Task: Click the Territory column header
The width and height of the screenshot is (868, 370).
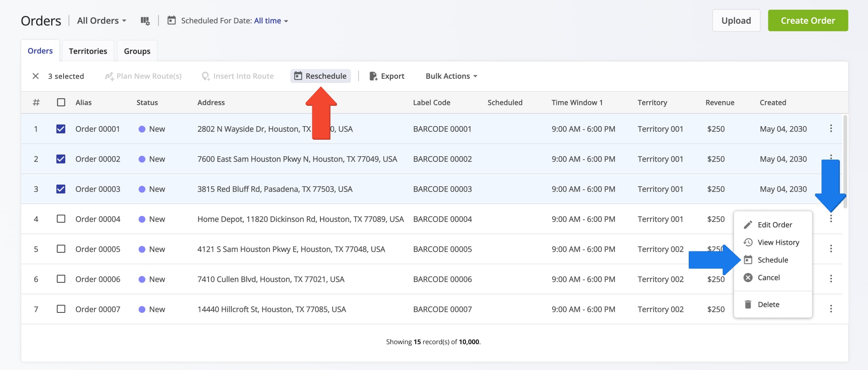Action: click(x=652, y=102)
